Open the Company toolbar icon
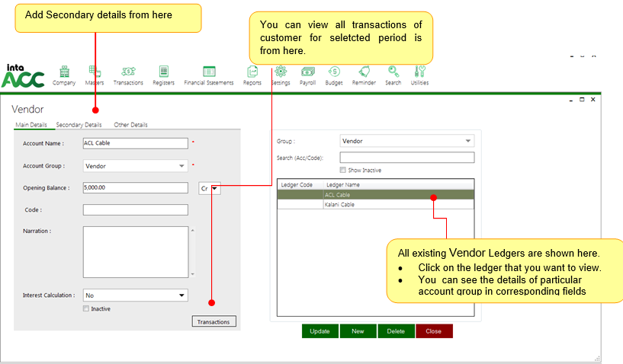The width and height of the screenshot is (623, 364). click(64, 73)
